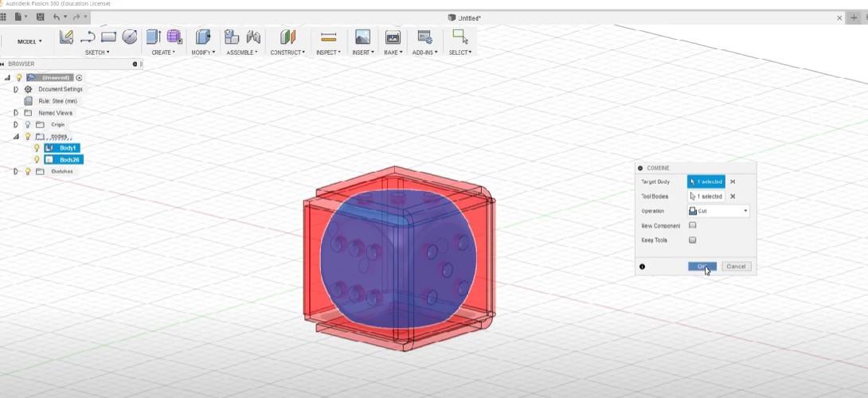Screen dimensions: 868x398
Task: Expand the Sketches folder node
Action: click(15, 172)
